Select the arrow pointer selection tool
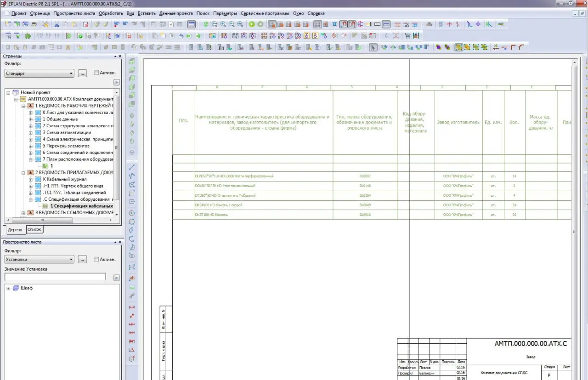The width and height of the screenshot is (588, 380). (373, 47)
